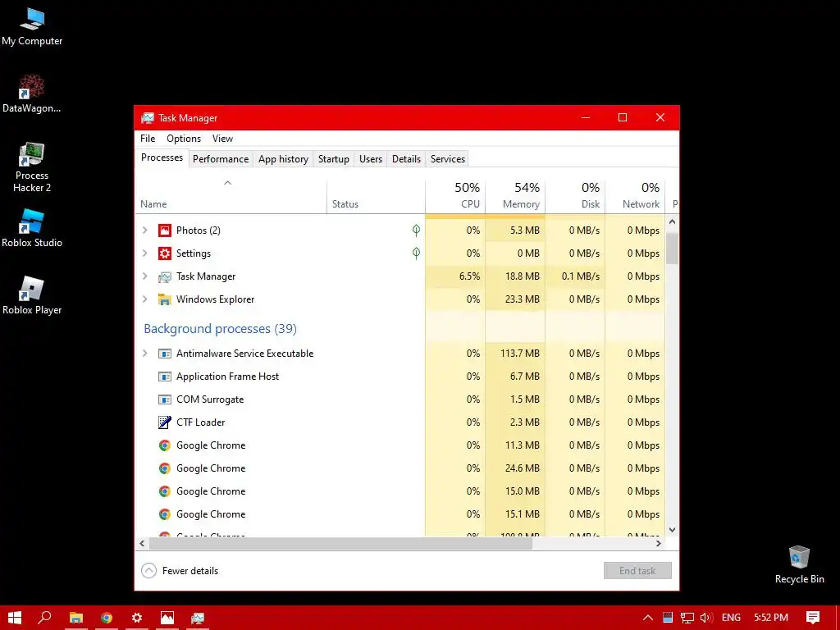
Task: Open File Explorer from the taskbar
Action: click(76, 618)
